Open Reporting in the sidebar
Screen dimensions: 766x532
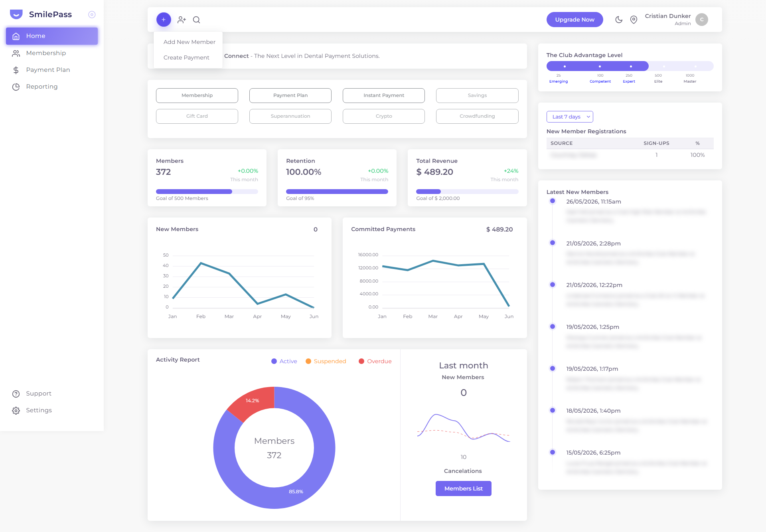tap(52, 87)
